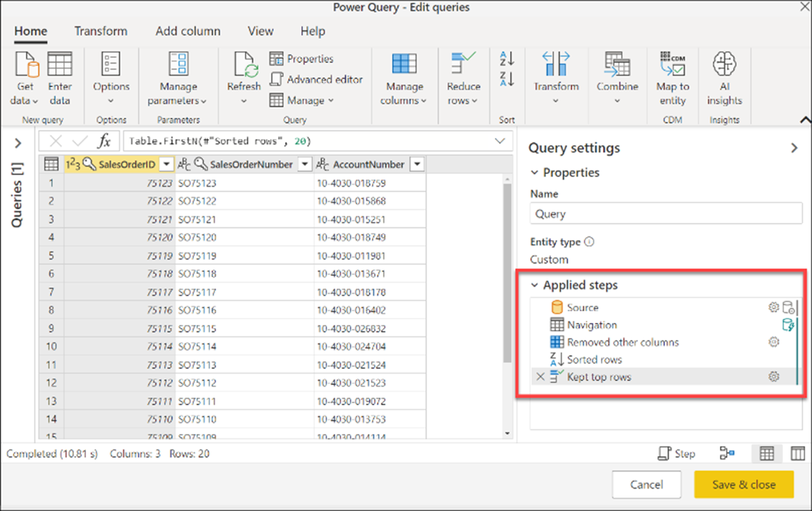Show Entity type info tooltip icon
The image size is (812, 511).
(589, 242)
